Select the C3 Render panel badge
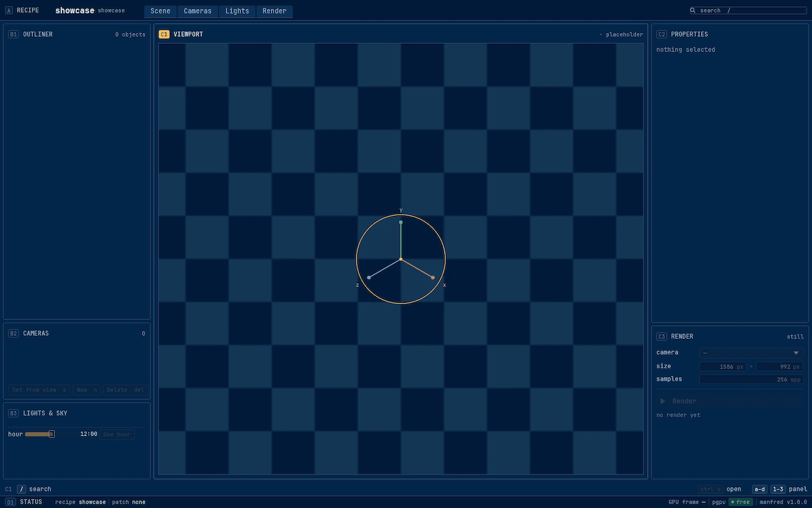Viewport: 812px width, 508px height. (662, 337)
